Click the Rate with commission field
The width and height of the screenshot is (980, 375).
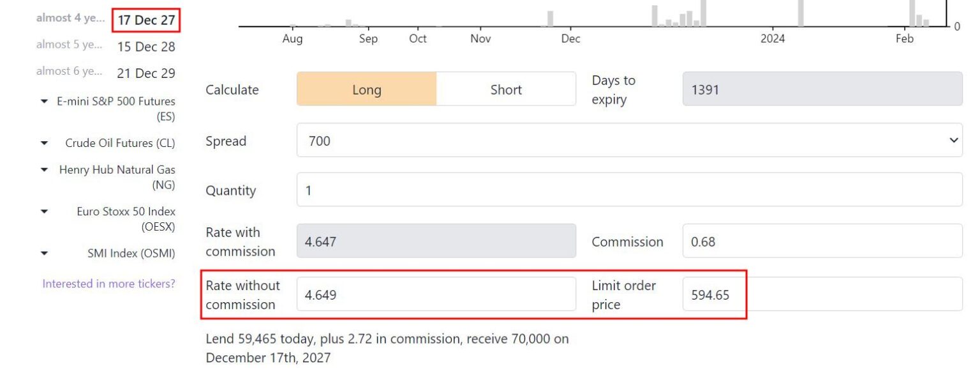(x=436, y=241)
